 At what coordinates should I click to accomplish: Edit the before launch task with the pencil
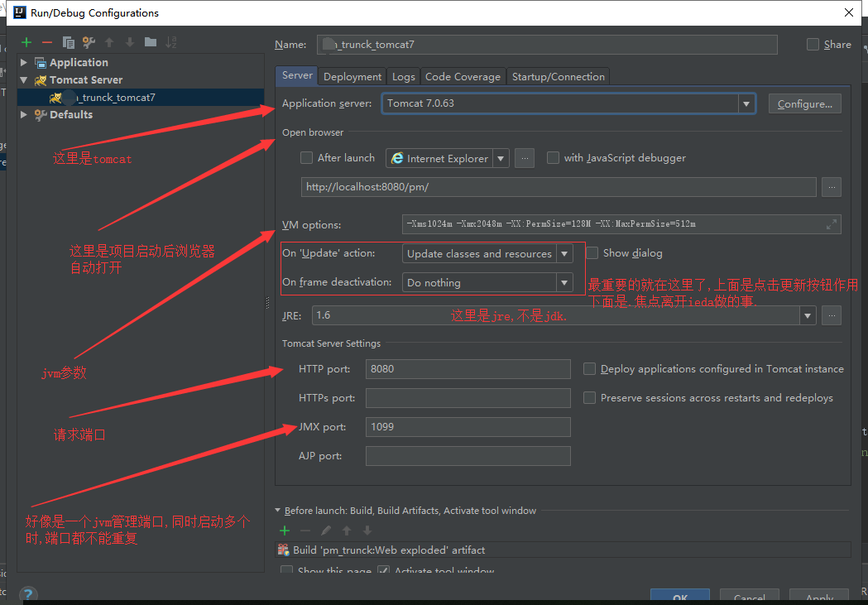tap(326, 531)
